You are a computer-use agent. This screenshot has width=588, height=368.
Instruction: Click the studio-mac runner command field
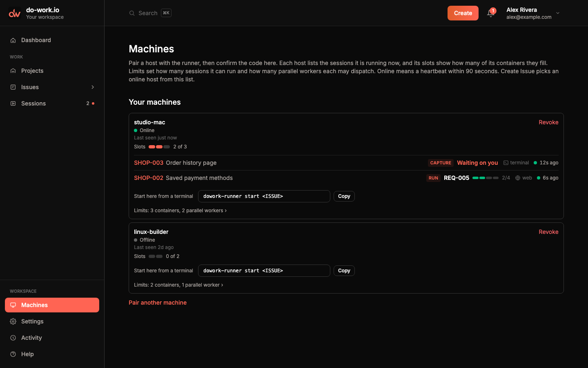264,196
